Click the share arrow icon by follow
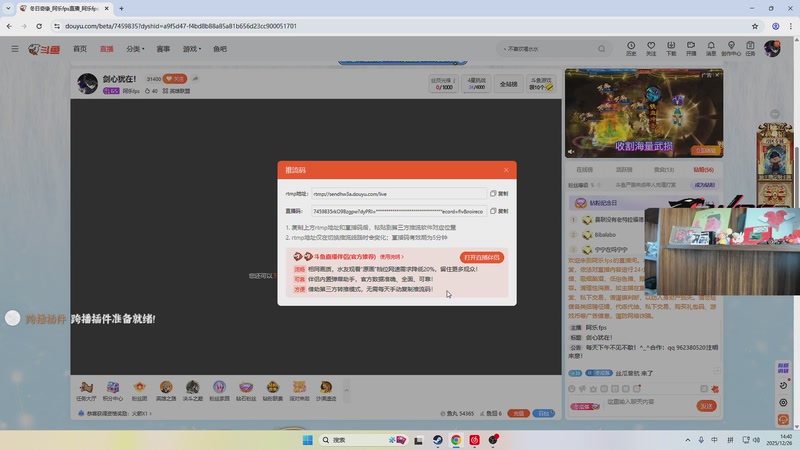The image size is (800, 450). tap(195, 79)
